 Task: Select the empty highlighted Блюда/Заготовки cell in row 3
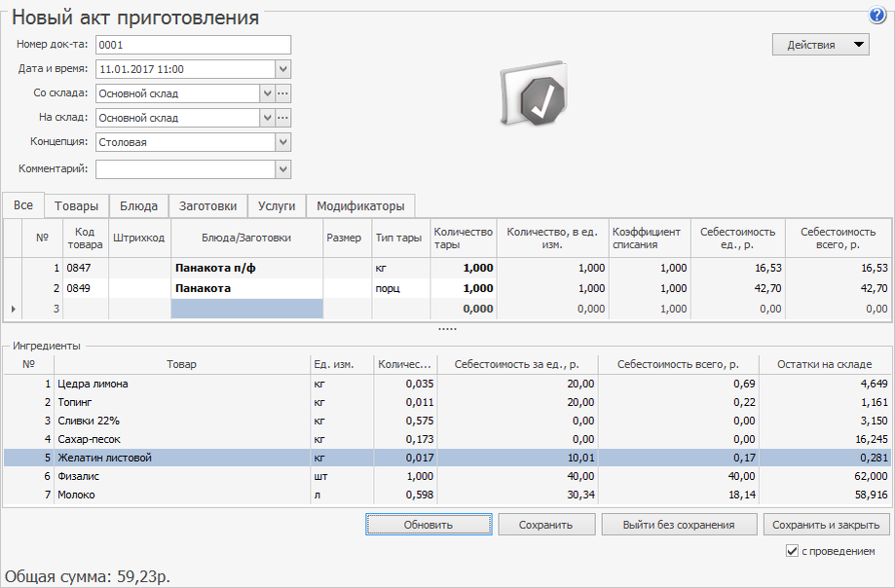(246, 310)
